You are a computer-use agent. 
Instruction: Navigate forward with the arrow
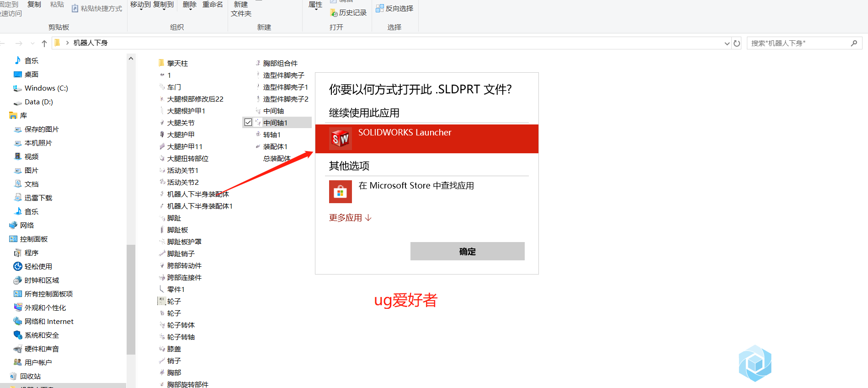coord(19,43)
